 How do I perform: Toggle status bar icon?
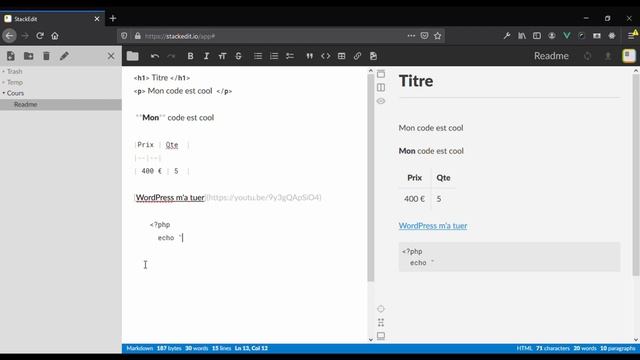(x=381, y=336)
